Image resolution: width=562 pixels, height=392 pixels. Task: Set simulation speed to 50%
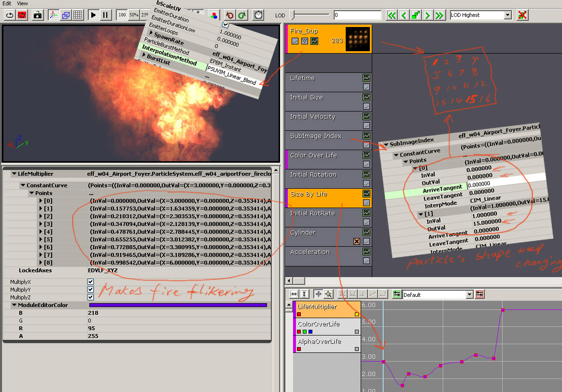click(x=134, y=15)
